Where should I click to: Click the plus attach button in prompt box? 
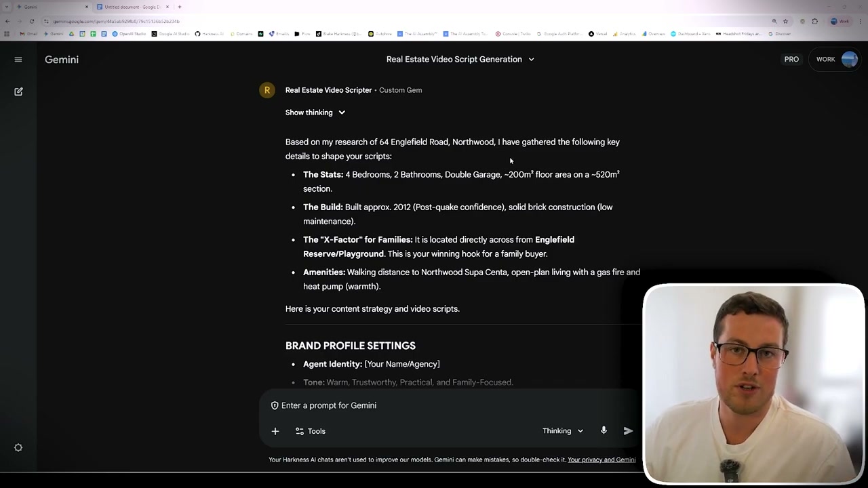tap(275, 431)
